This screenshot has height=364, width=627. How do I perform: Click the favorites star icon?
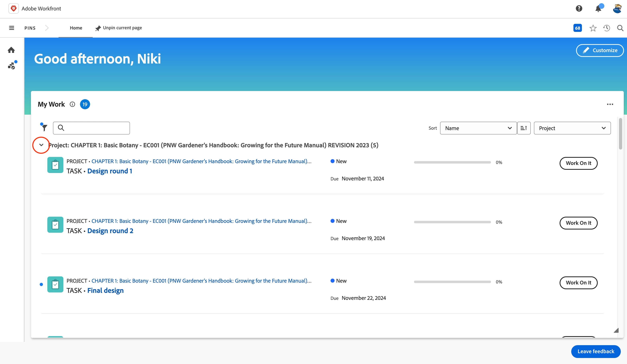pyautogui.click(x=593, y=28)
